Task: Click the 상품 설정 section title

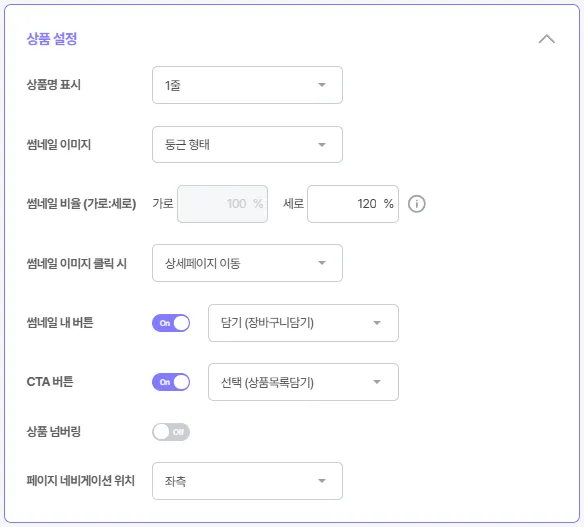Action: (x=52, y=39)
